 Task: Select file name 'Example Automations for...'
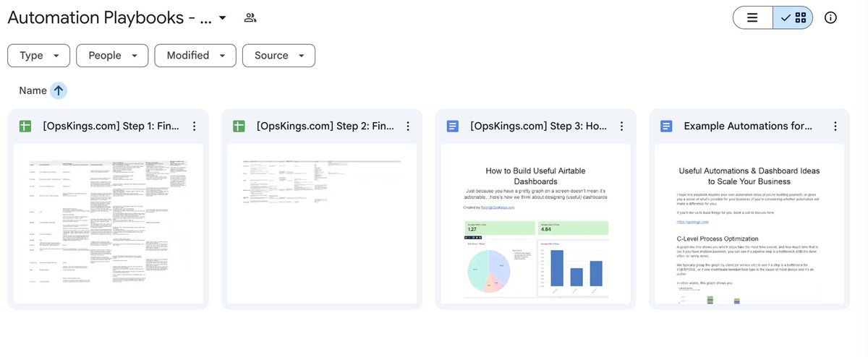click(748, 126)
